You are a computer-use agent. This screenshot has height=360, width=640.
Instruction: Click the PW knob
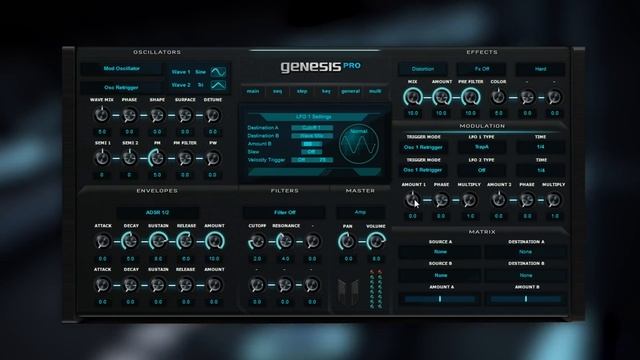tap(212, 158)
